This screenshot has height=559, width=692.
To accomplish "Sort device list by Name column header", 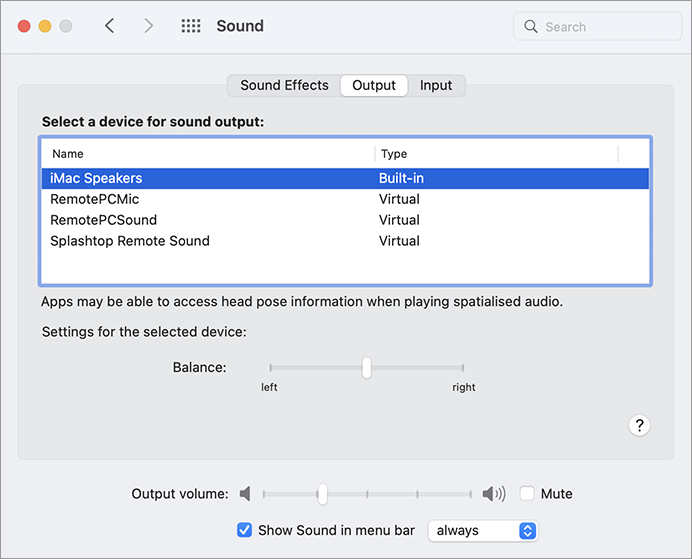I will point(68,154).
